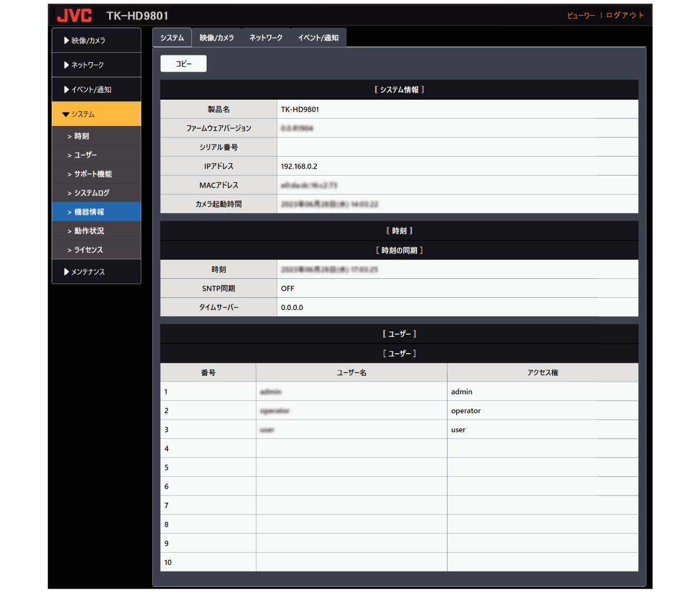
Task: Open the システムログ submenu item
Action: point(96,193)
